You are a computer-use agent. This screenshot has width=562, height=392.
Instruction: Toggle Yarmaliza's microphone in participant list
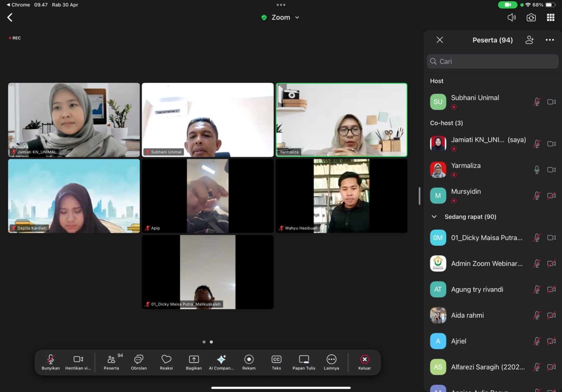pyautogui.click(x=537, y=170)
